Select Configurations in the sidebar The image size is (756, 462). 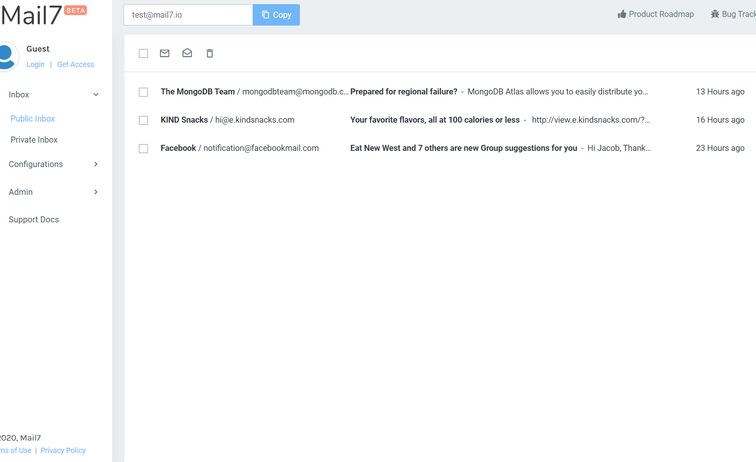click(36, 164)
